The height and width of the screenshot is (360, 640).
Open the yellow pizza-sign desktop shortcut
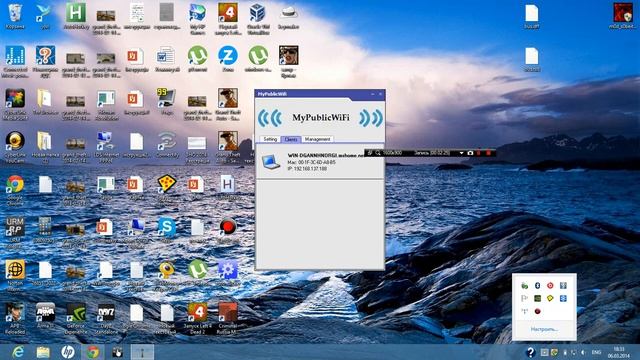pos(167,188)
